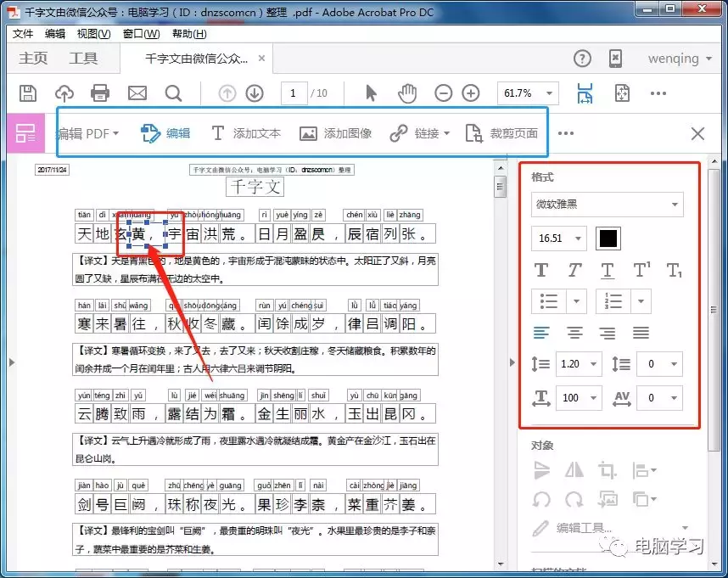Switch to the 工具 (Tools) tab
This screenshot has height=578, width=728.
pos(82,59)
